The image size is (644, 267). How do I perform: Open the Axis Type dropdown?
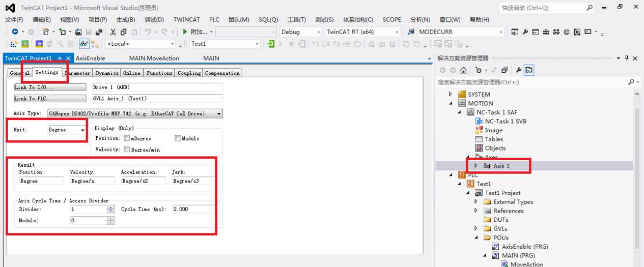click(x=219, y=114)
